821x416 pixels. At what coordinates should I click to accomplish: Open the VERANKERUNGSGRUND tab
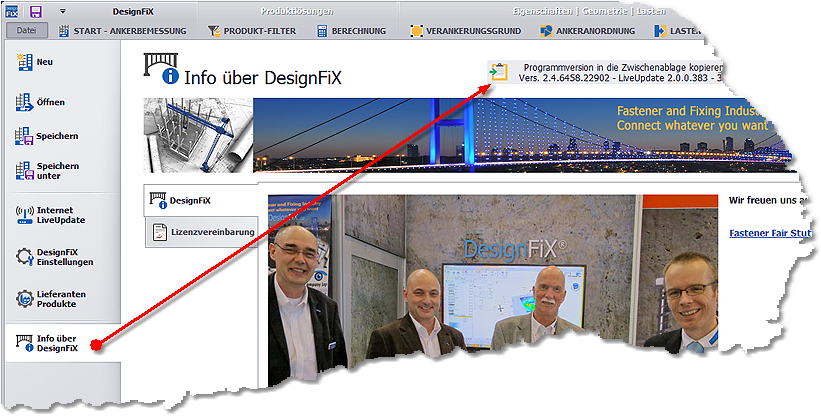click(466, 31)
